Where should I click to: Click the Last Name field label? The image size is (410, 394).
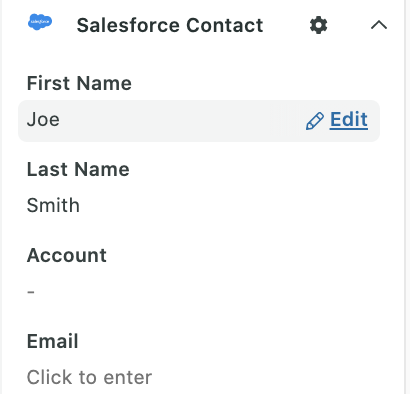(x=78, y=169)
